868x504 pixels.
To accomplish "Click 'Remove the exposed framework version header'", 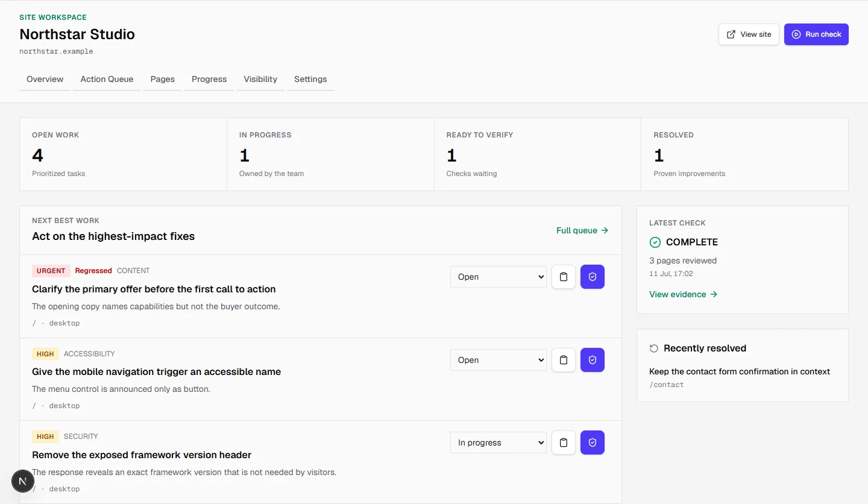I will (x=142, y=455).
